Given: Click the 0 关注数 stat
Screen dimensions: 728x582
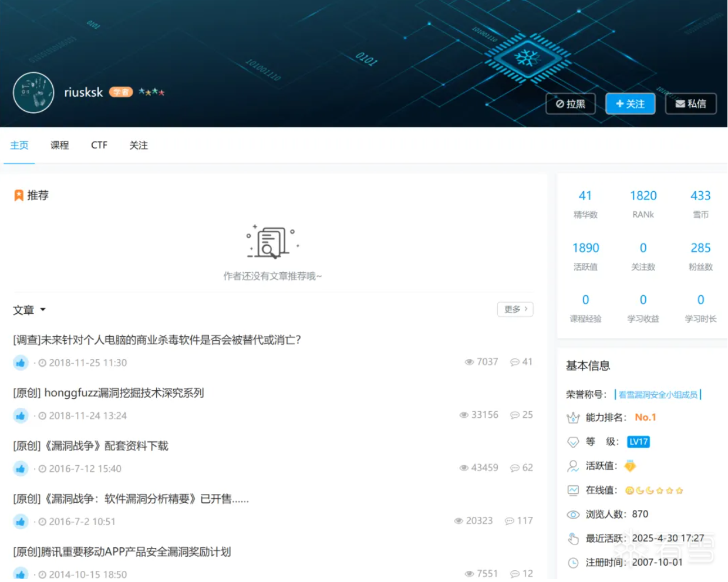Looking at the screenshot, I should (643, 256).
